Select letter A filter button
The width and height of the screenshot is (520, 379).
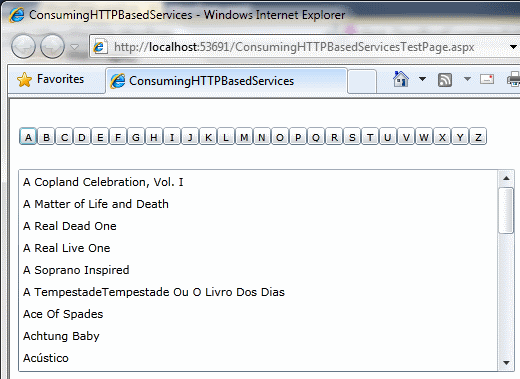[x=28, y=137]
